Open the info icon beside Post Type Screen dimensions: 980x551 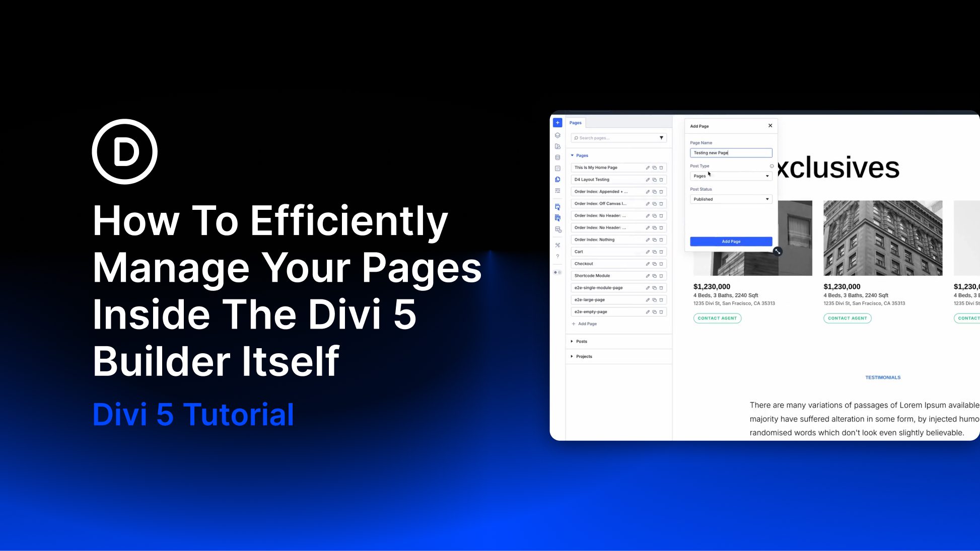[x=772, y=166]
